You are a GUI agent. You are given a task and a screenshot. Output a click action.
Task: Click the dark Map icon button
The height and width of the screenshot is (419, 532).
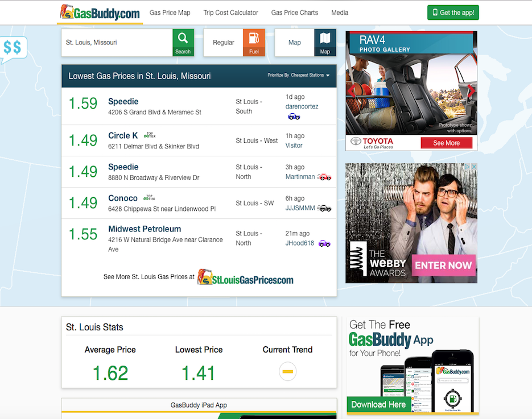pos(325,43)
